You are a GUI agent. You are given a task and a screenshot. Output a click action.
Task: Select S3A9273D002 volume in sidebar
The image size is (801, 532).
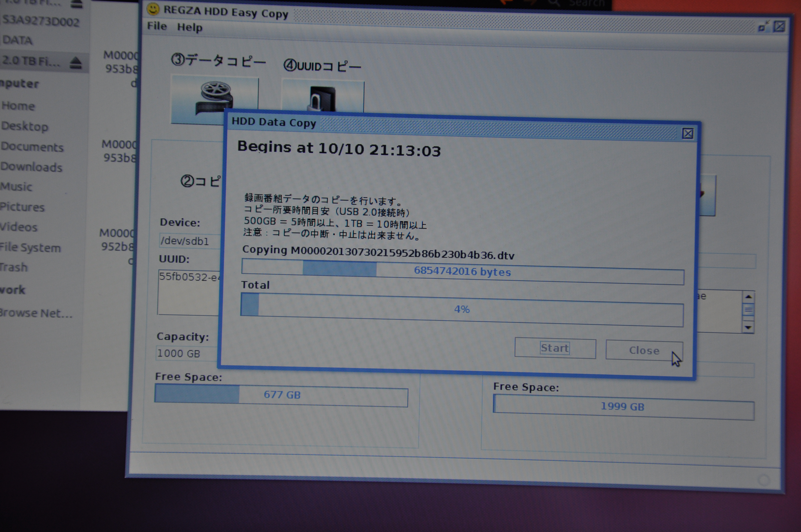tap(41, 21)
